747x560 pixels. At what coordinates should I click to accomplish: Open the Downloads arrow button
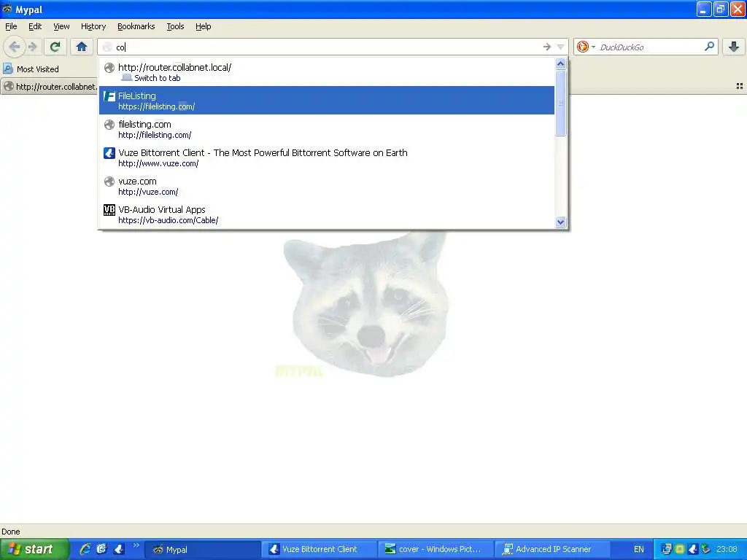click(x=734, y=47)
